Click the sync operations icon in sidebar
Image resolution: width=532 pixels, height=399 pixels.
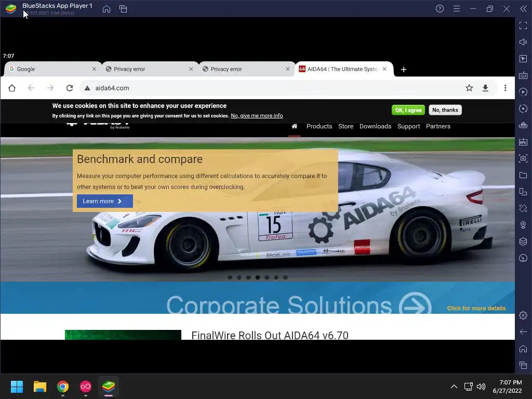[x=523, y=109]
